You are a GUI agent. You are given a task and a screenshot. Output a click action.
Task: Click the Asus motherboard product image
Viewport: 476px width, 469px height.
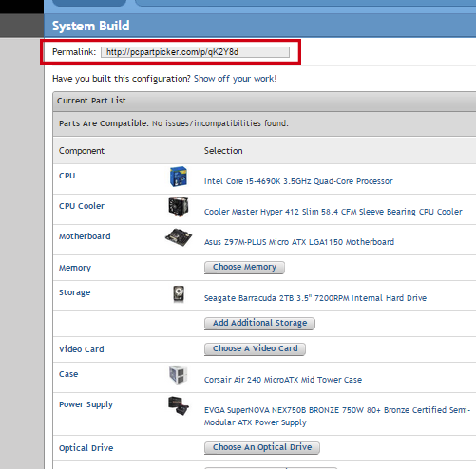(179, 237)
